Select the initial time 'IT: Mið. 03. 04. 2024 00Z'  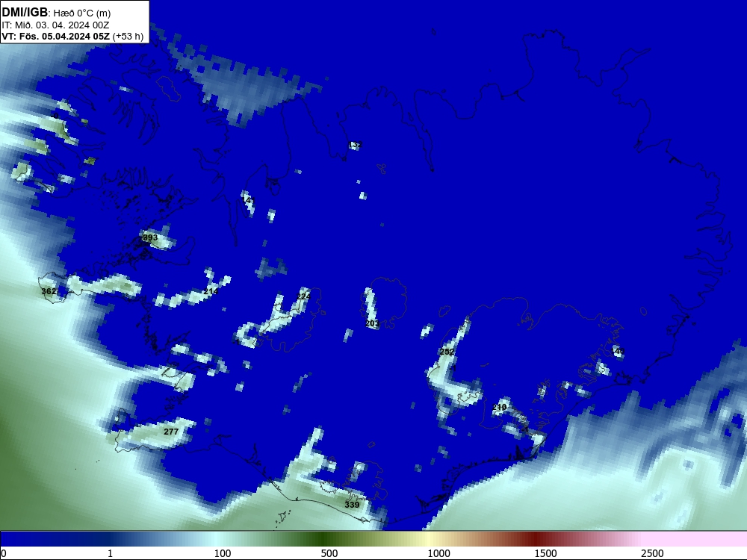(x=55, y=25)
